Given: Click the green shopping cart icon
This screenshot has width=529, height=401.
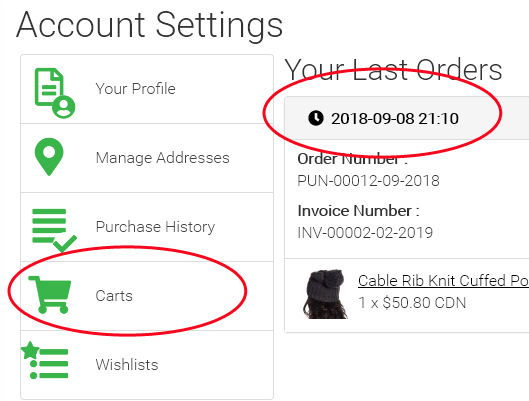Looking at the screenshot, I should coord(50,295).
